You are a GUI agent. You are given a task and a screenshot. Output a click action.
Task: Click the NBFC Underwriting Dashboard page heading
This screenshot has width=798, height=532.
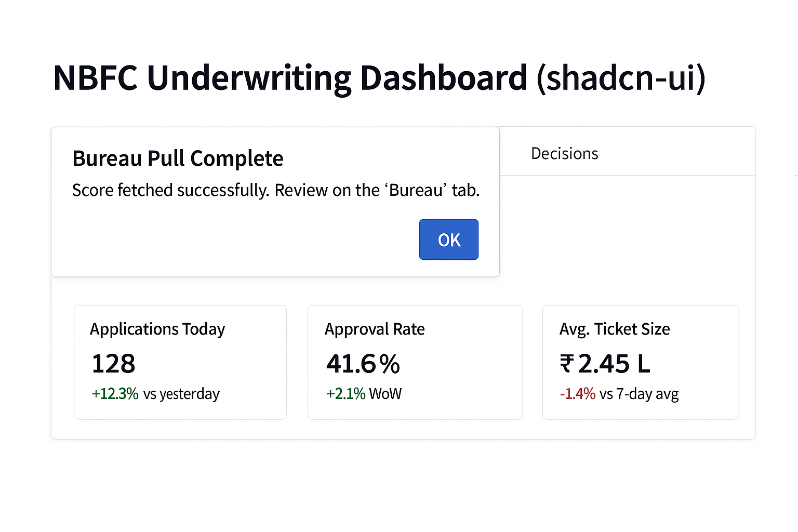coord(379,78)
